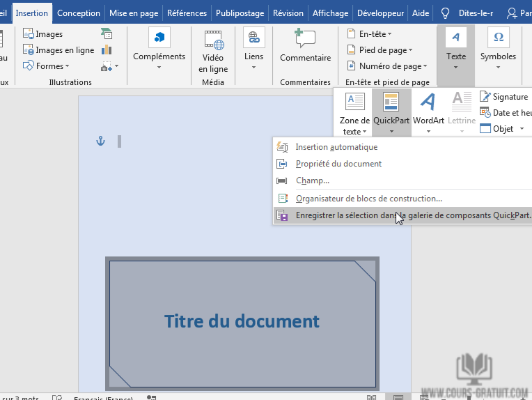This screenshot has height=400, width=532.
Task: Click the Zone de texte icon
Action: (354, 102)
